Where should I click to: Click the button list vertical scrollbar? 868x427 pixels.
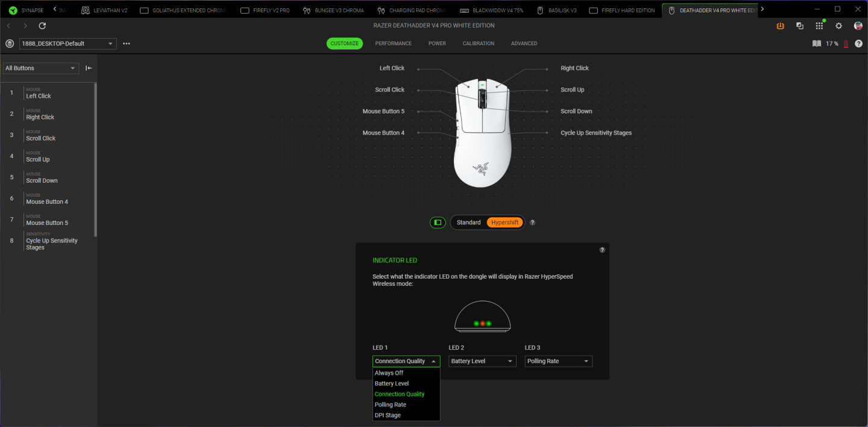[x=95, y=160]
